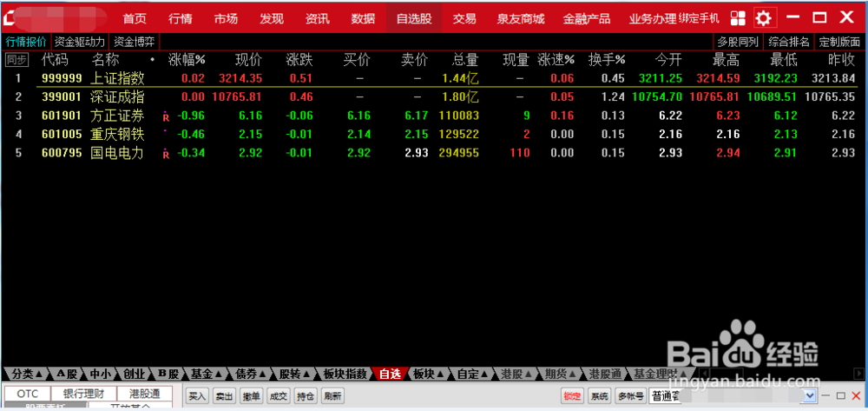Click the R marker on 方正证券 row

(x=165, y=116)
